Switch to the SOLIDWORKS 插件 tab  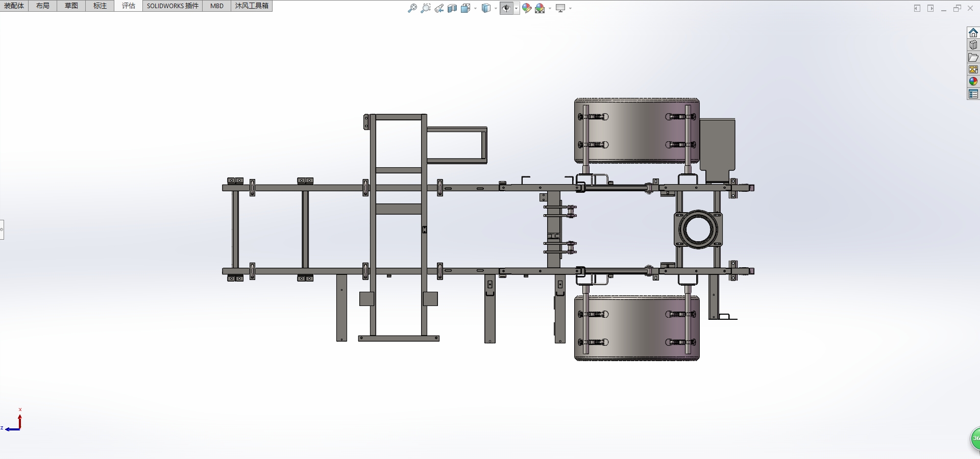[x=173, y=6]
